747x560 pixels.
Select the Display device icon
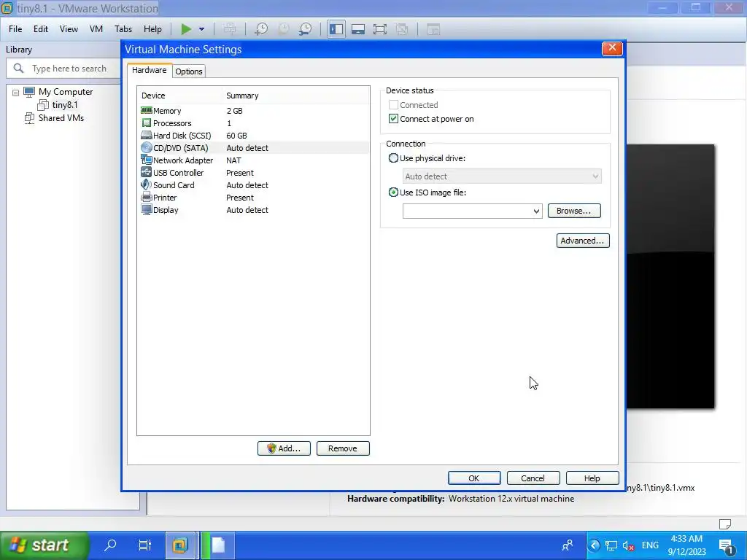146,209
